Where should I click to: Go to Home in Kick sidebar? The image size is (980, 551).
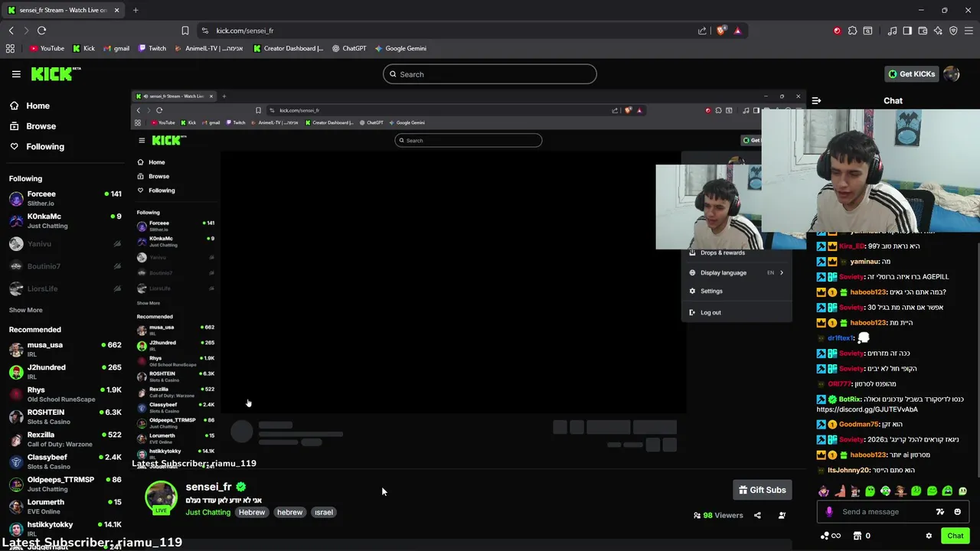tap(30, 106)
